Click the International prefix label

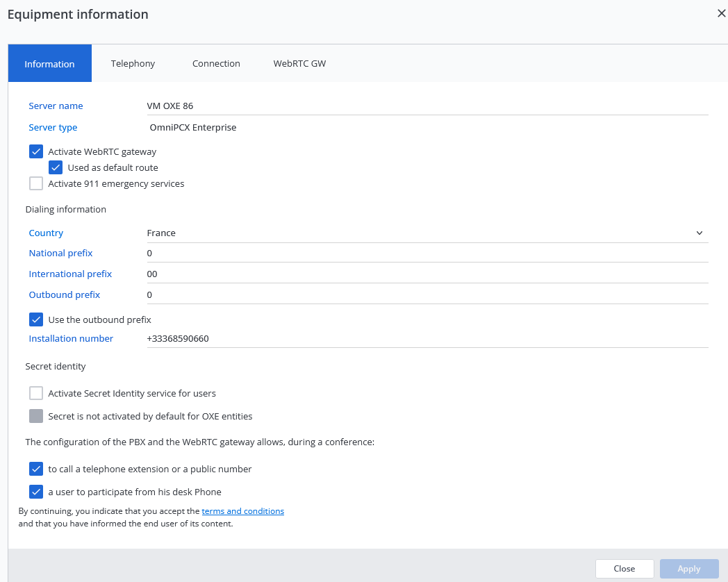click(x=70, y=274)
